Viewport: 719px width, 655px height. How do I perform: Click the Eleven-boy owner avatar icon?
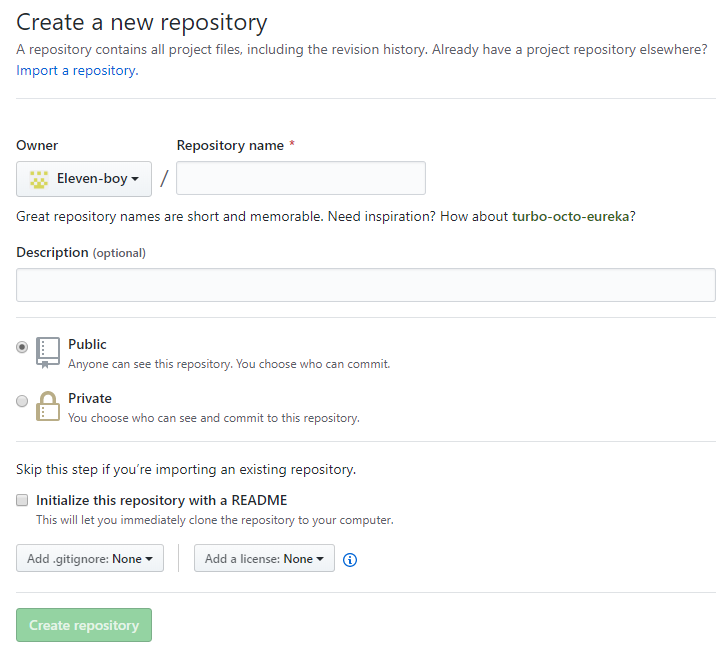point(38,179)
